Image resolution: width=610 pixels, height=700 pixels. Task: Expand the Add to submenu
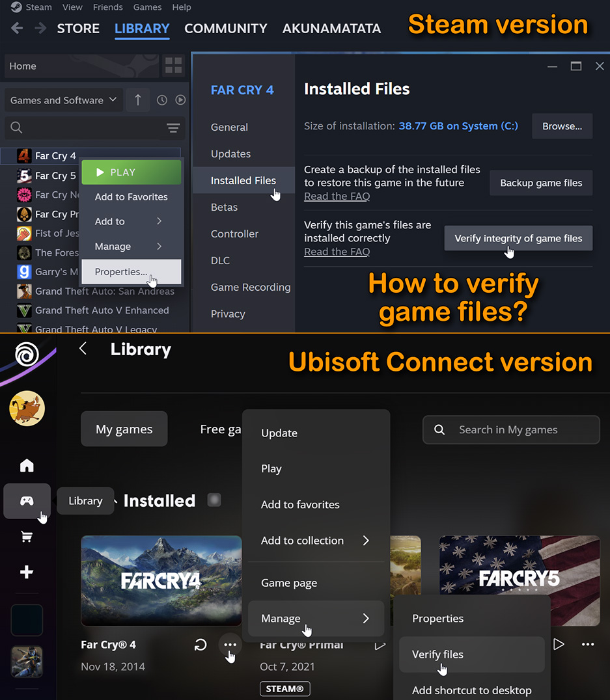[x=132, y=221]
